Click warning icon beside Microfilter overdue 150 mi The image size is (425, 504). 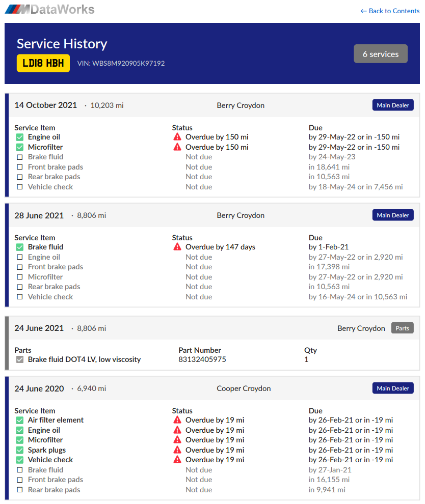click(177, 147)
